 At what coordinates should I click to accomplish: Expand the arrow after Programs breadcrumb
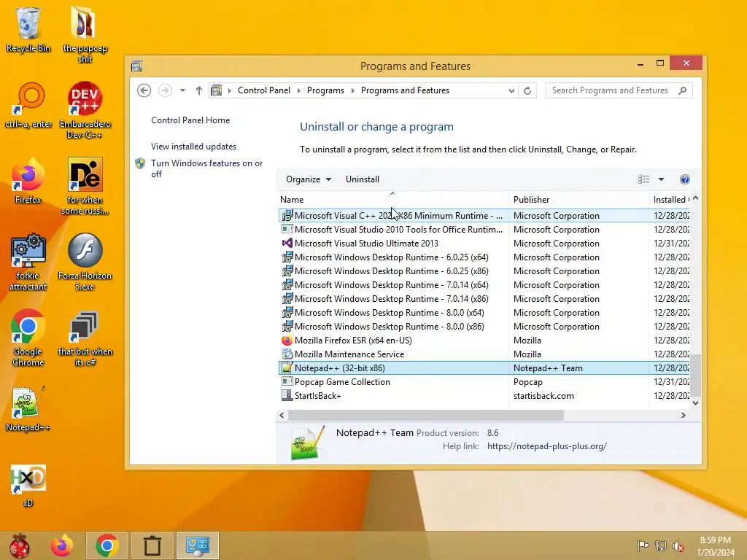pos(352,90)
